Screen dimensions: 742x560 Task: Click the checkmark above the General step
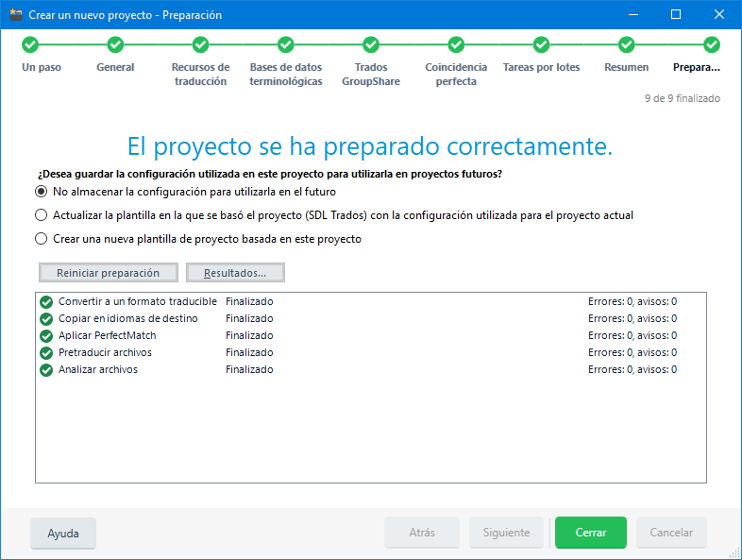point(115,45)
